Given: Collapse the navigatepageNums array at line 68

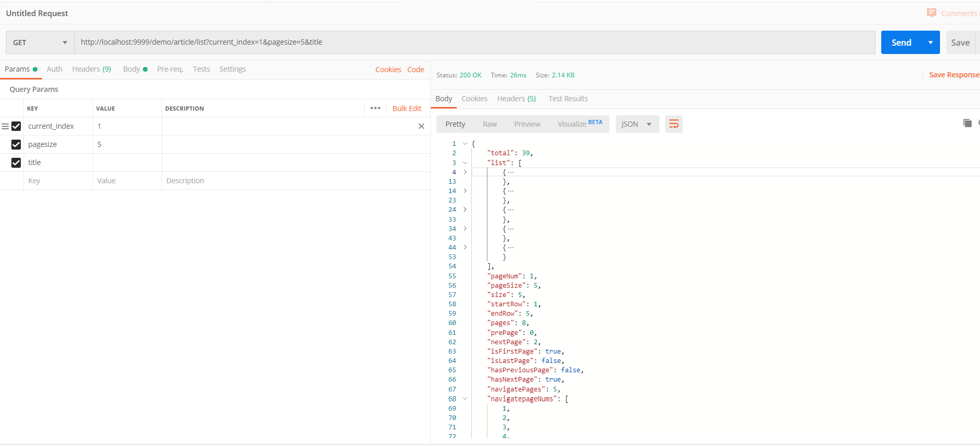Looking at the screenshot, I should click(465, 399).
